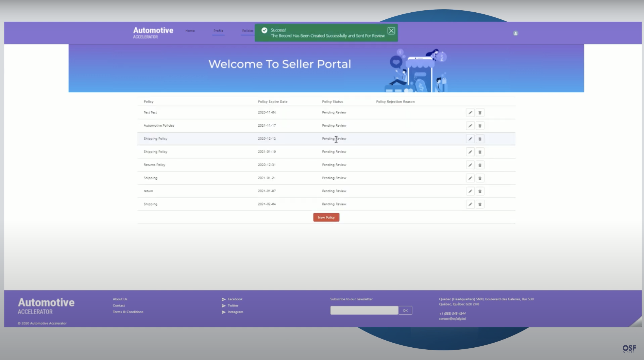Go to the Home menu item
Image resolution: width=644 pixels, height=360 pixels.
(190, 31)
